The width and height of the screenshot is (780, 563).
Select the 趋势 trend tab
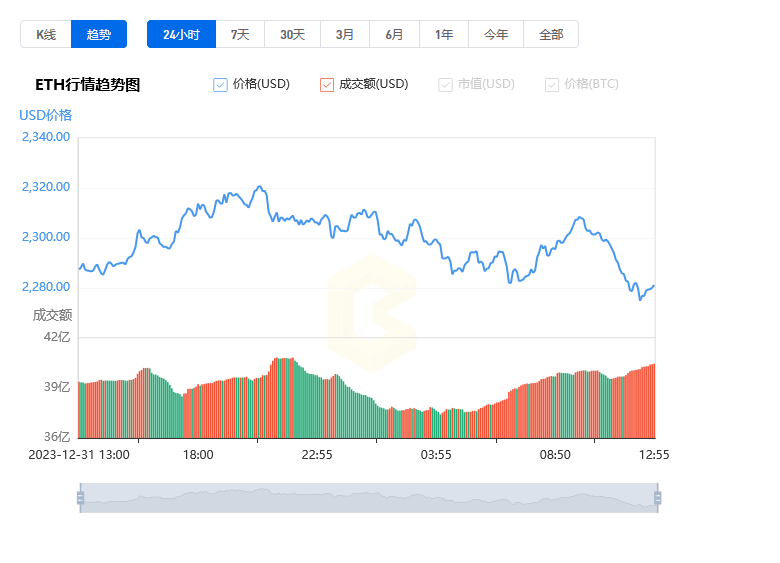(x=99, y=34)
